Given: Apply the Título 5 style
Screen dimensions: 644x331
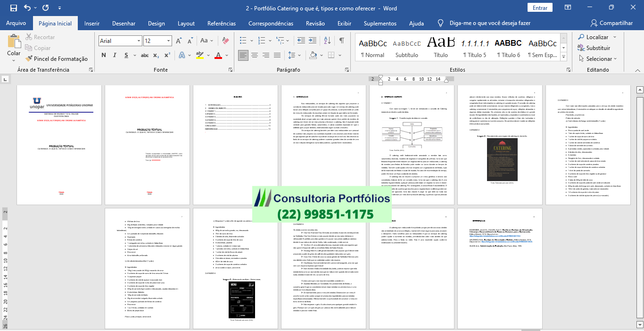Looking at the screenshot, I should tap(475, 47).
